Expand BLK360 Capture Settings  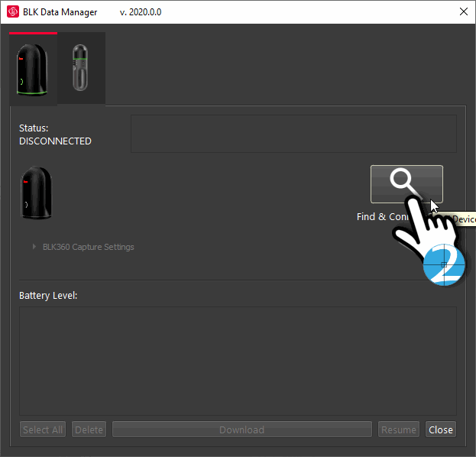[x=34, y=247]
